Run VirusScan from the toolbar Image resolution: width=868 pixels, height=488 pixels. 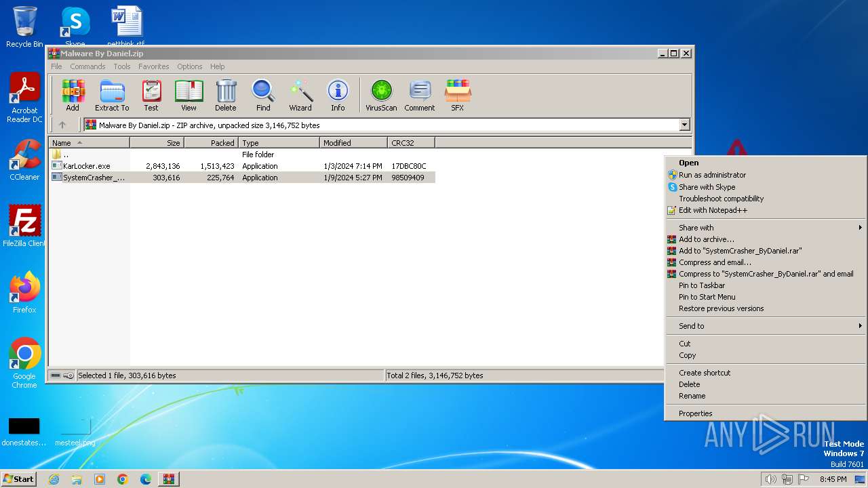[x=381, y=96]
